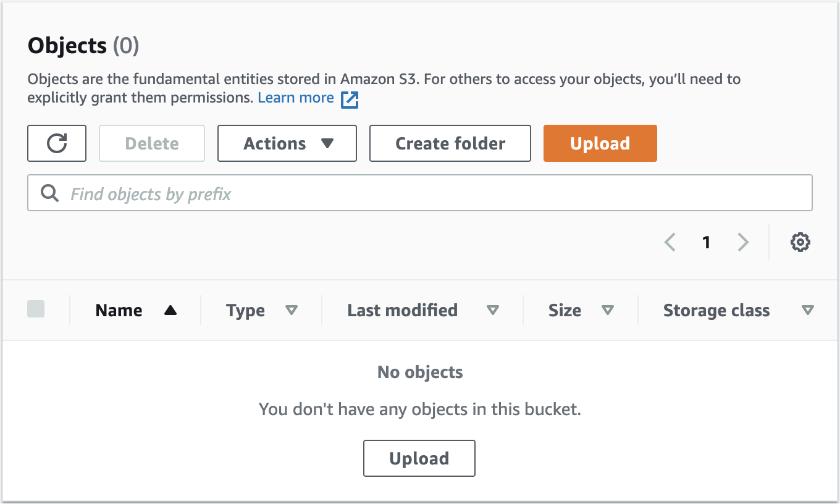This screenshot has width=840, height=504.
Task: Click the search magnifier icon
Action: pos(49,193)
